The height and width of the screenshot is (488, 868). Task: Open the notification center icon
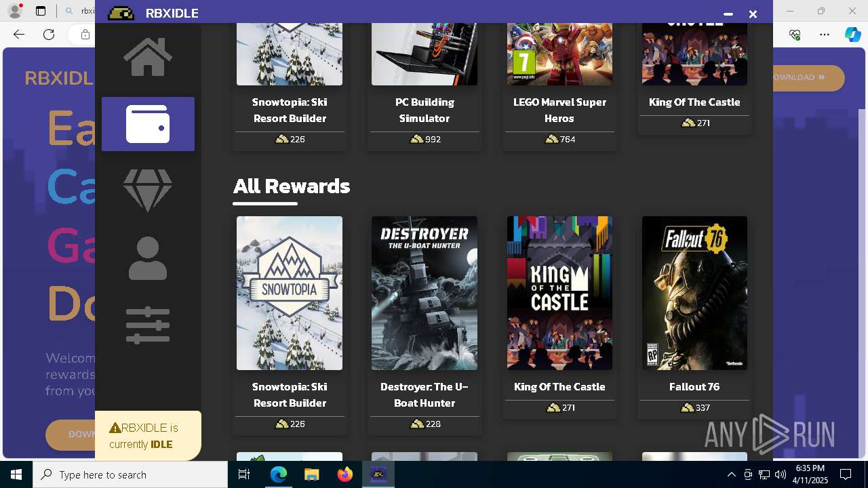pyautogui.click(x=846, y=474)
